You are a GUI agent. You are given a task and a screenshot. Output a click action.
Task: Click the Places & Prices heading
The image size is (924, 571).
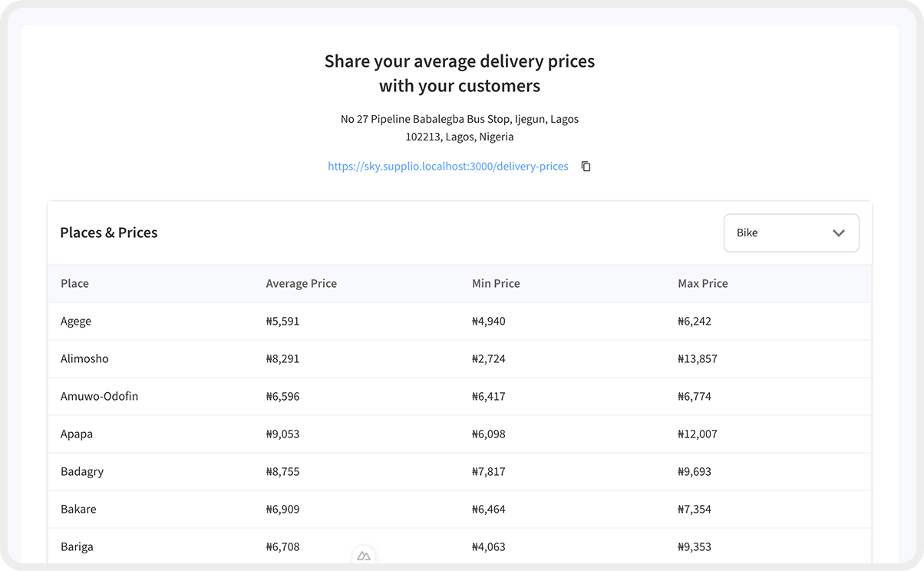tap(108, 233)
